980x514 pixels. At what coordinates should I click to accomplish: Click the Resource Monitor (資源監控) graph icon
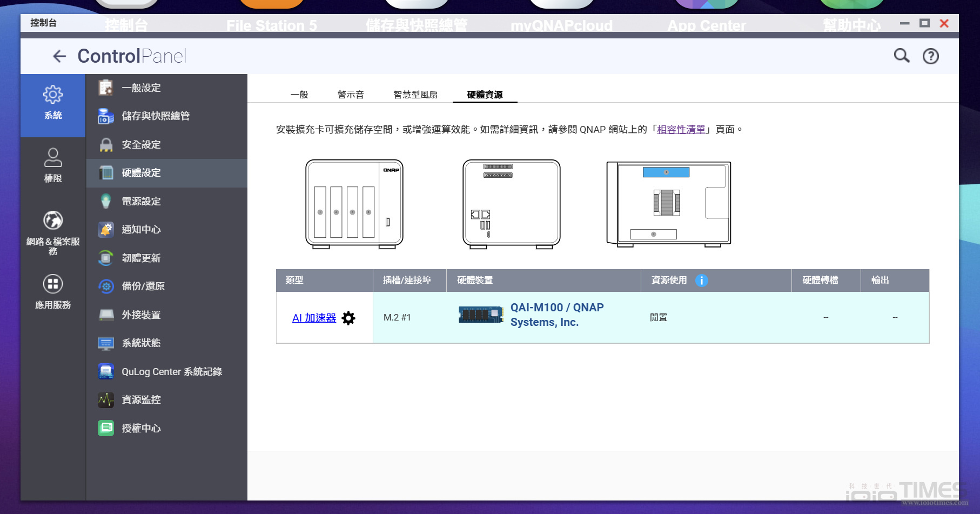click(106, 400)
